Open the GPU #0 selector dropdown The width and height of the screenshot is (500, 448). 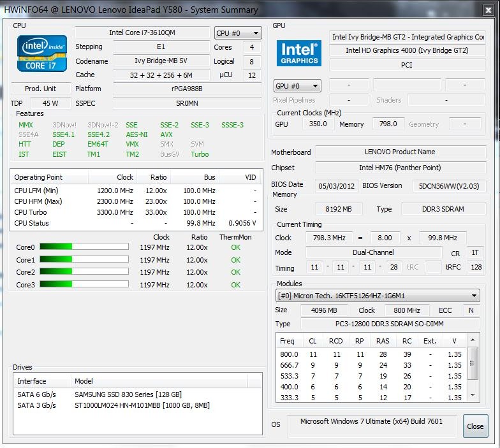tap(297, 86)
